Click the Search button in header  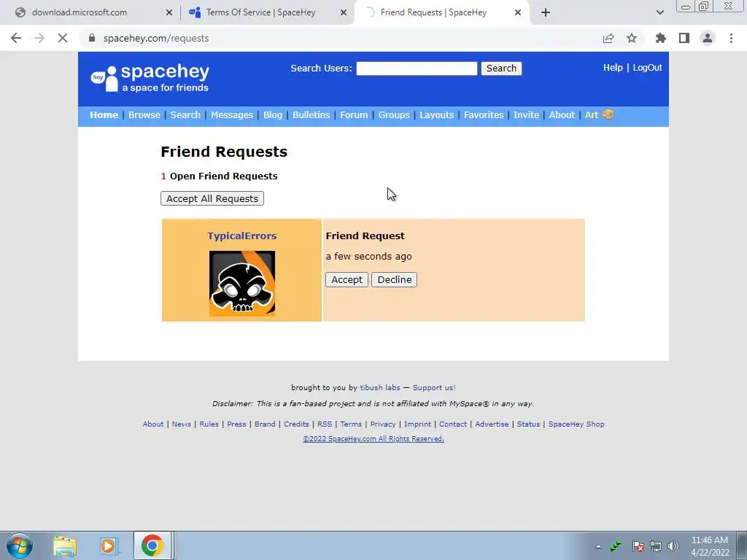(x=501, y=69)
